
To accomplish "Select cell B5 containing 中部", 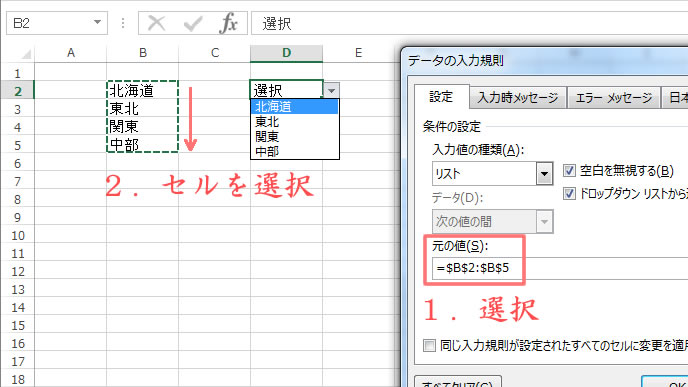I will click(x=143, y=144).
